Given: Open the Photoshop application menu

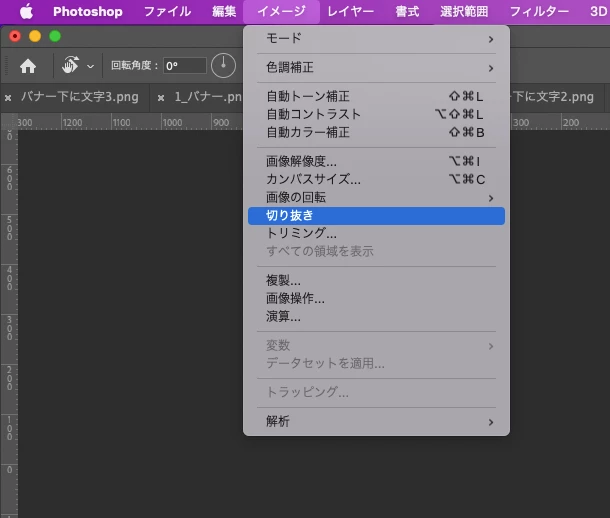Looking at the screenshot, I should 88,12.
